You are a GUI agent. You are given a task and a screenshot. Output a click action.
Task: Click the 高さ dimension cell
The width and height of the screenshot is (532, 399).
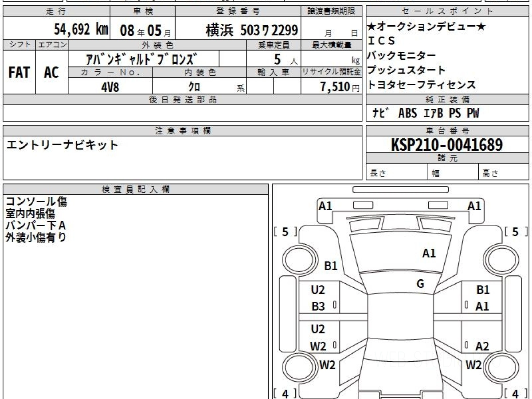504,172
